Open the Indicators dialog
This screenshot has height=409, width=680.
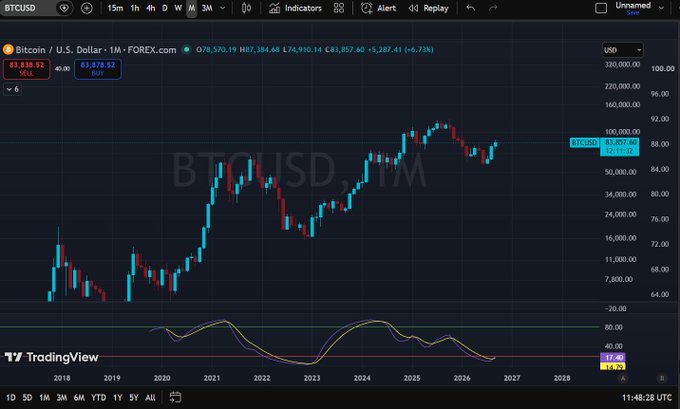point(295,8)
